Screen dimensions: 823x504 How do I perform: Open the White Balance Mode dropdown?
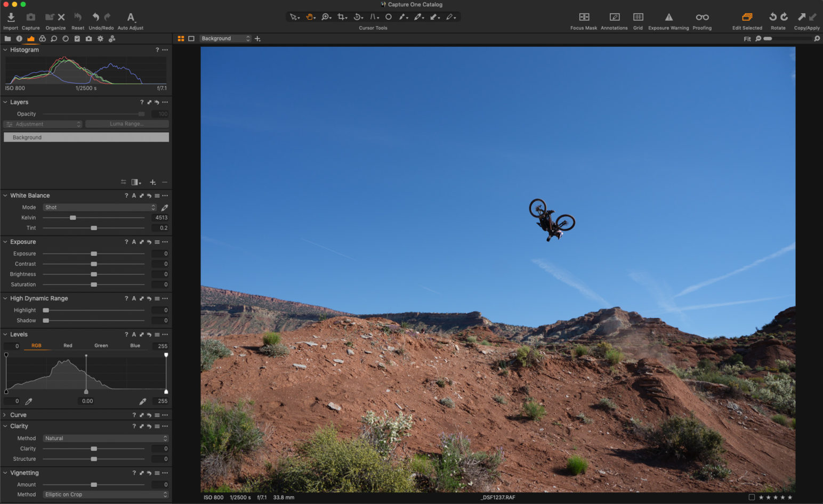[x=99, y=207]
